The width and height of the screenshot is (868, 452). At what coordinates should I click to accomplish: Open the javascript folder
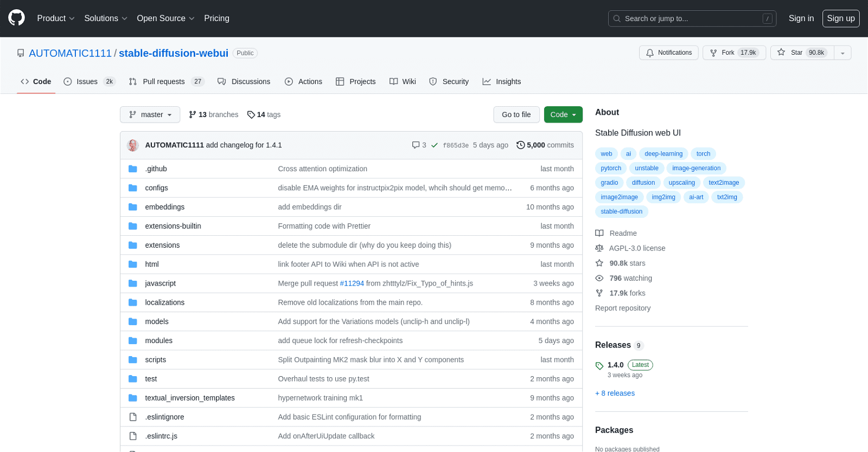[160, 283]
